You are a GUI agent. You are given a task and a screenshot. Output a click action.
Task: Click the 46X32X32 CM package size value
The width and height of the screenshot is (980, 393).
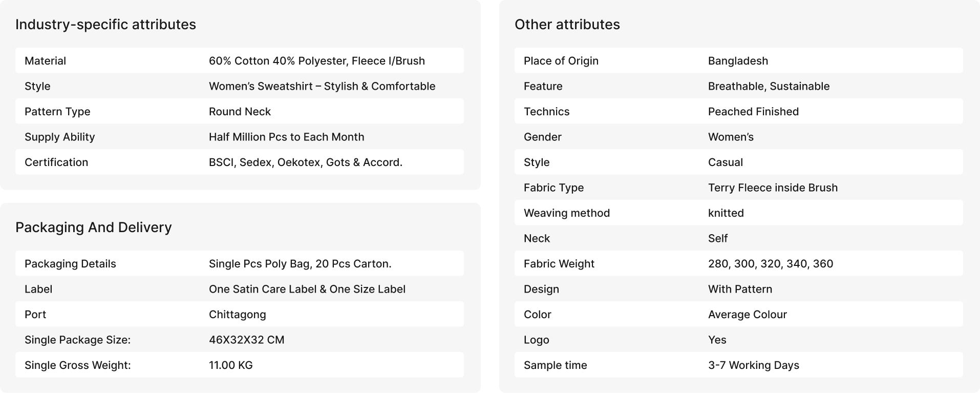[x=246, y=340]
